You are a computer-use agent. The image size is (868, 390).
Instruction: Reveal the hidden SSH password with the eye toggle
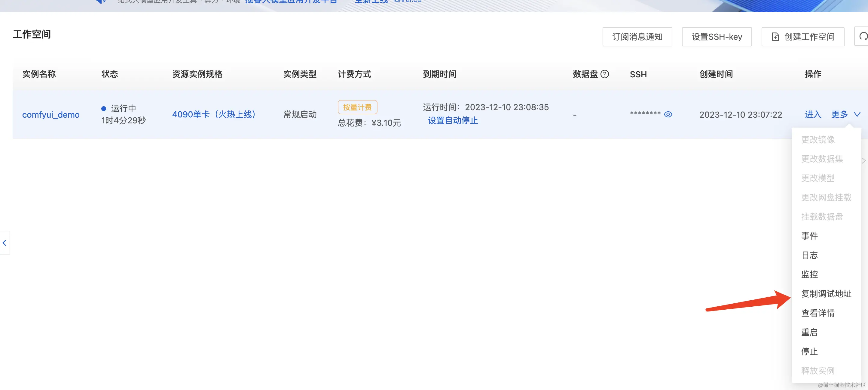point(668,114)
